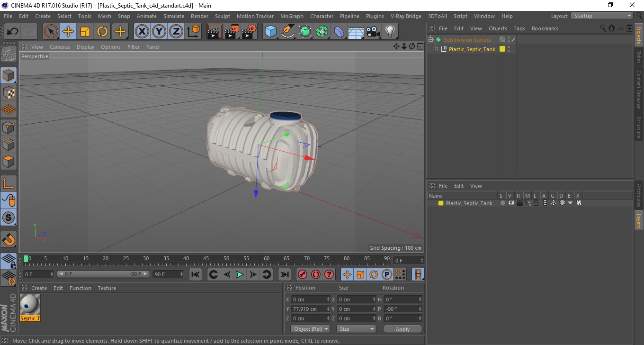Screen dimensions: 644x345
Task: Switch to Polygons mode
Action: (x=9, y=162)
